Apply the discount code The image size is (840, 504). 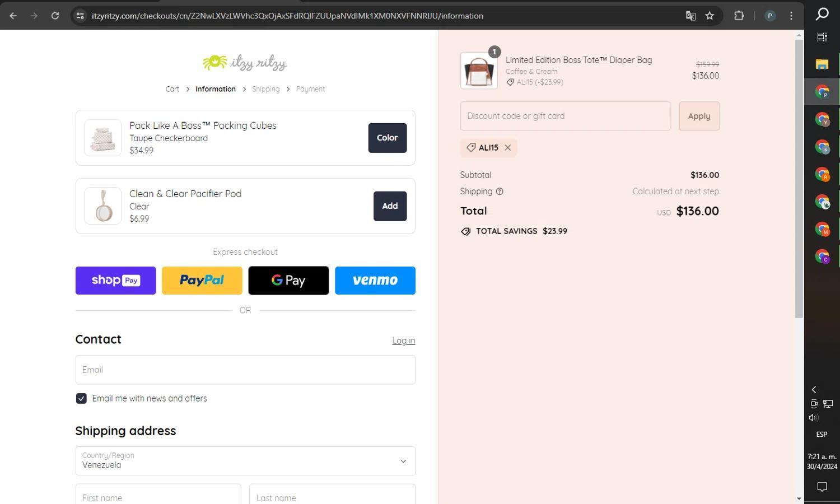point(699,116)
